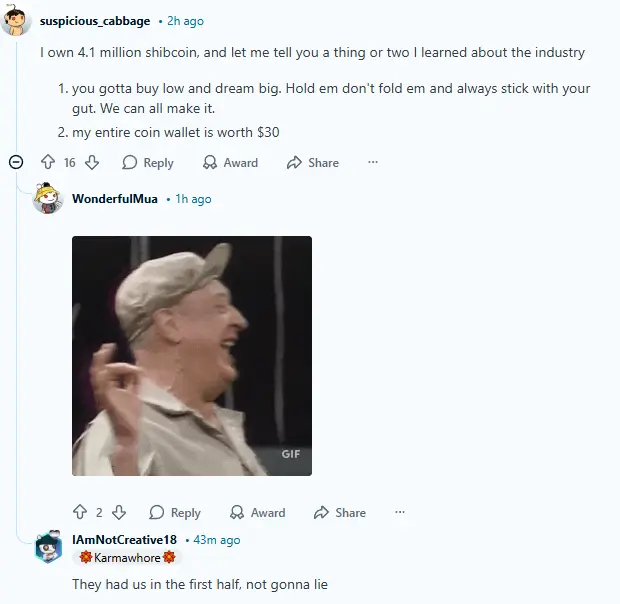Click Share arrow under suspicious_cabbage's comment

294,162
